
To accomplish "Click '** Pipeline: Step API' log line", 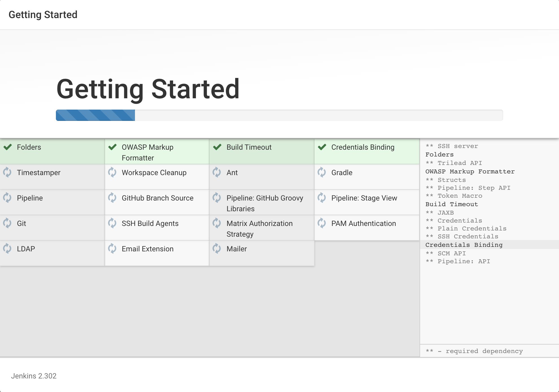I will point(468,188).
